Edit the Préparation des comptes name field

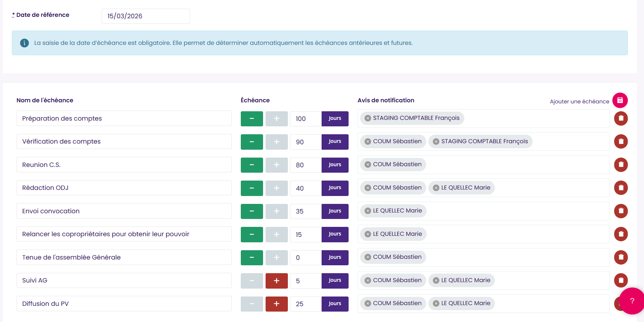click(x=124, y=118)
